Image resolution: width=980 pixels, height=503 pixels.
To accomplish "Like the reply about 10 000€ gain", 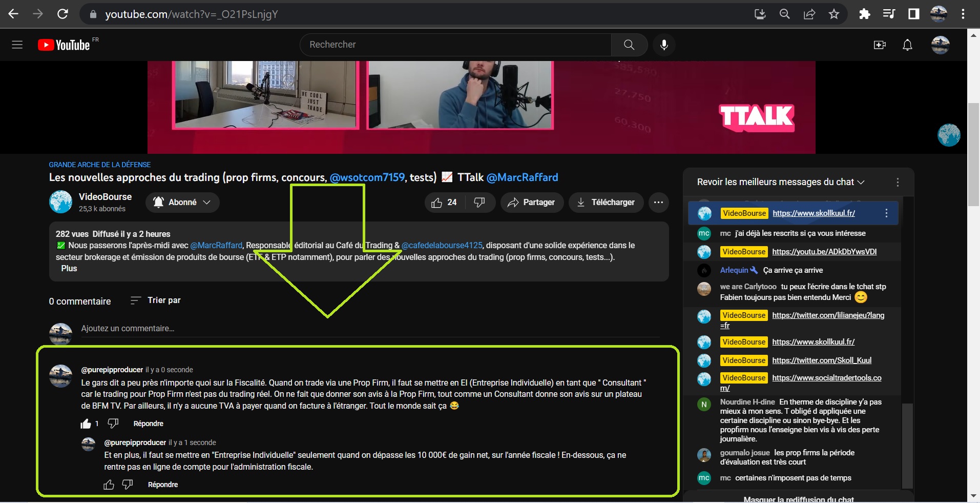I will click(x=109, y=485).
